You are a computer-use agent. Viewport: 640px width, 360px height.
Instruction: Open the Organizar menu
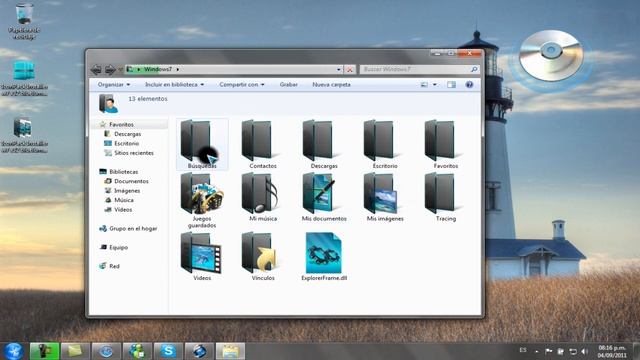114,84
